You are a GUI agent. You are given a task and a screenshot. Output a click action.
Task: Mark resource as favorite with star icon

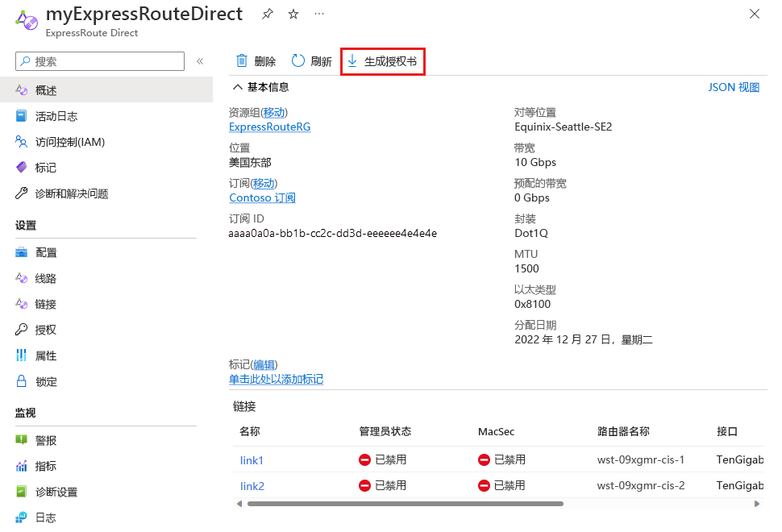pos(293,15)
